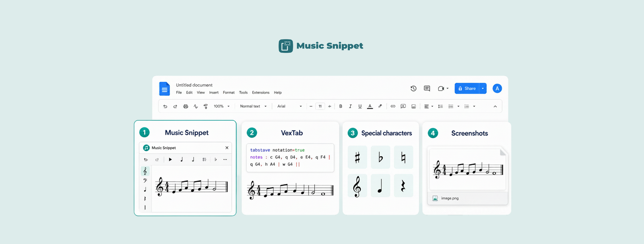Click the blue Share button
Viewport: 644px width, 244px height.
(x=467, y=89)
